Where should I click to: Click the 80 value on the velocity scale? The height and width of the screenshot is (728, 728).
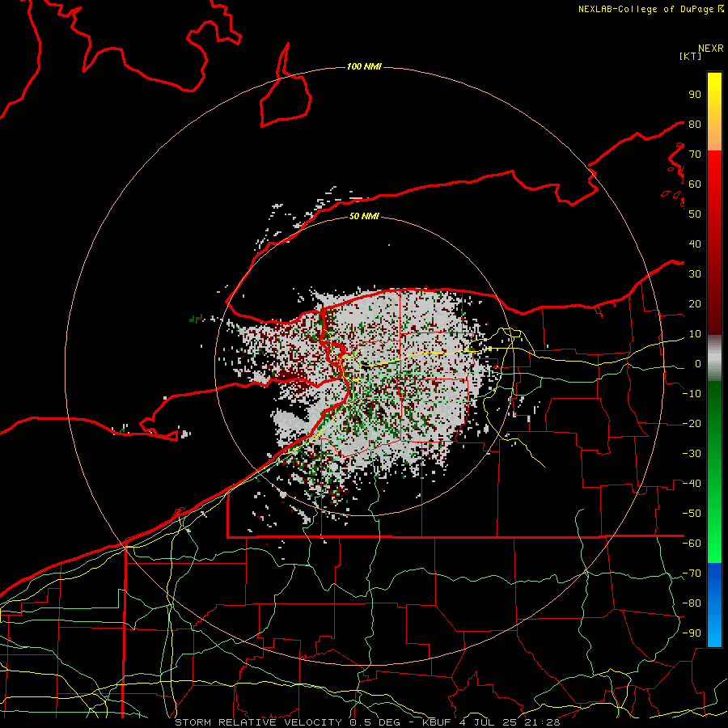695,125
